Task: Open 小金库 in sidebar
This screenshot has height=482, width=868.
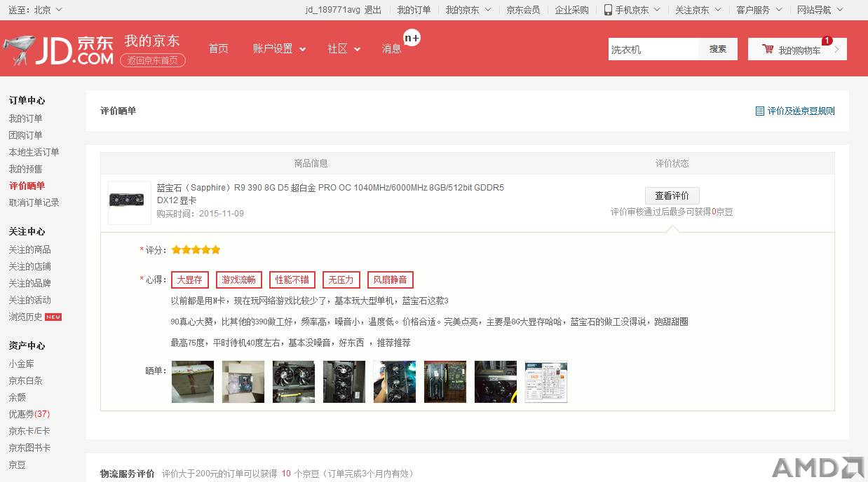Action: click(21, 364)
